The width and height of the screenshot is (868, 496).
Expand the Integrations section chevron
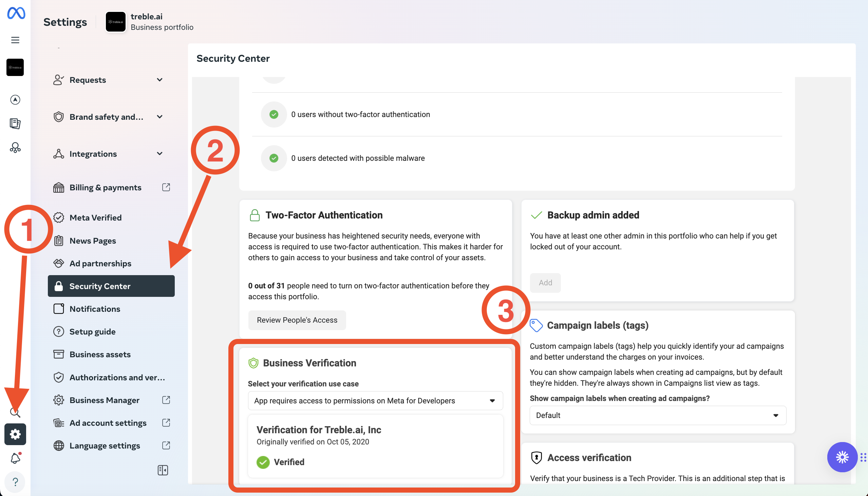pos(159,154)
